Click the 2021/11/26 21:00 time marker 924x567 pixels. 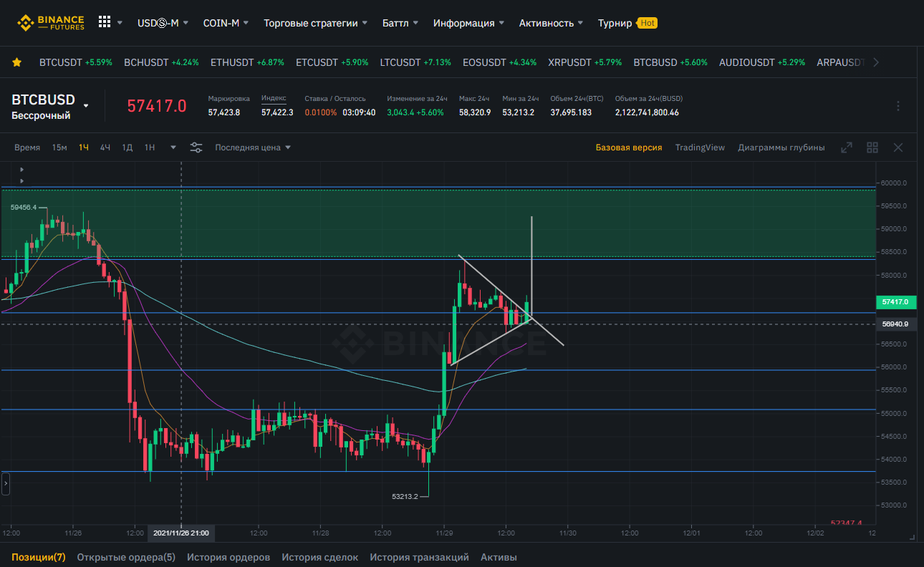(181, 533)
